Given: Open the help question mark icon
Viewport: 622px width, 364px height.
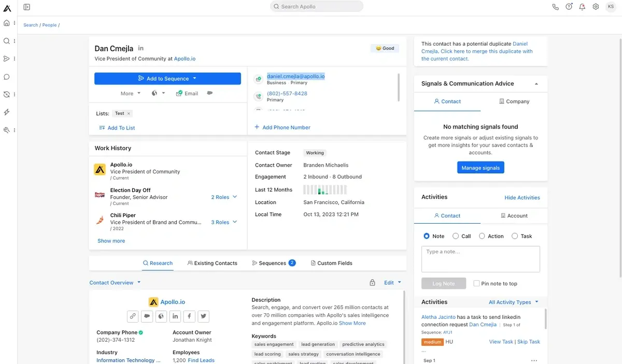Looking at the screenshot, I should point(569,7).
